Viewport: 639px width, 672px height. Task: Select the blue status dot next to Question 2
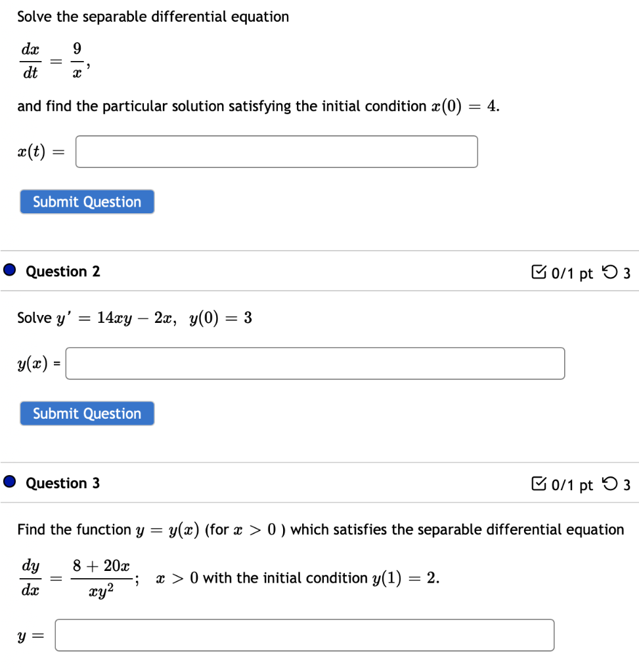9,270
